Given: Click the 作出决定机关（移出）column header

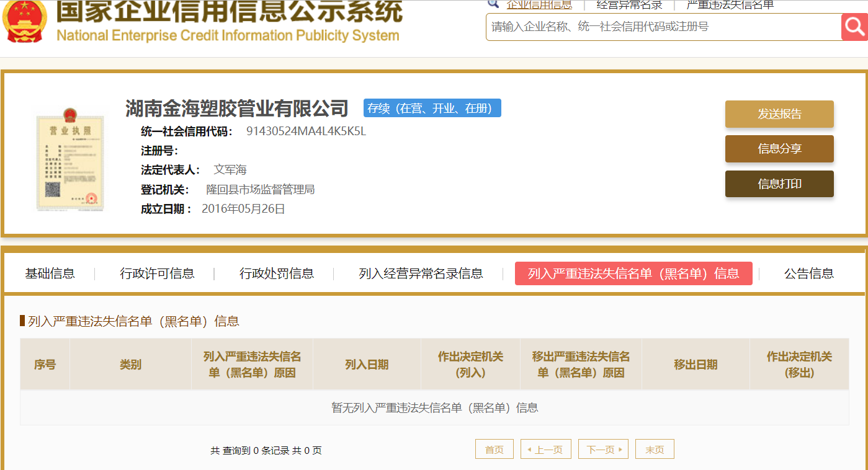Looking at the screenshot, I should (x=799, y=365).
